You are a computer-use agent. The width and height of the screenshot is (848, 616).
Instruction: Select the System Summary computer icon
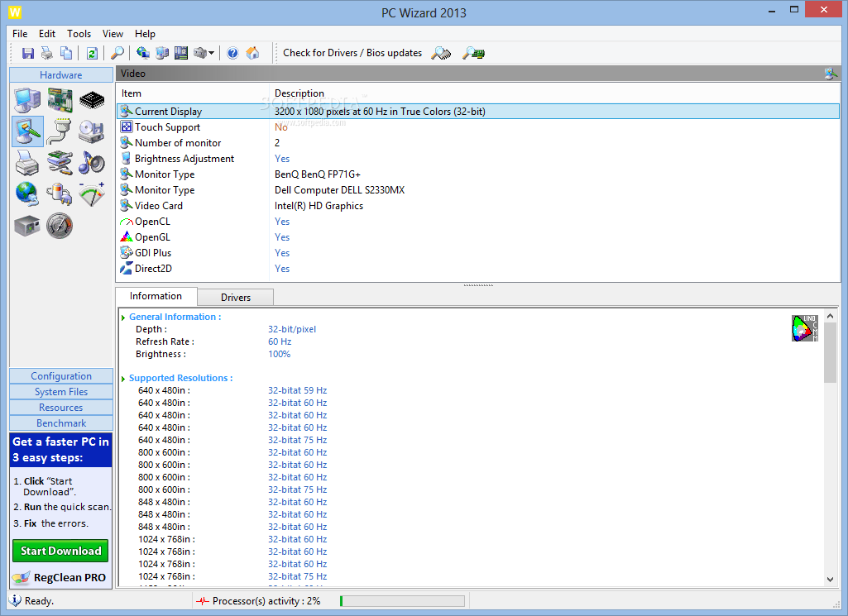27,100
